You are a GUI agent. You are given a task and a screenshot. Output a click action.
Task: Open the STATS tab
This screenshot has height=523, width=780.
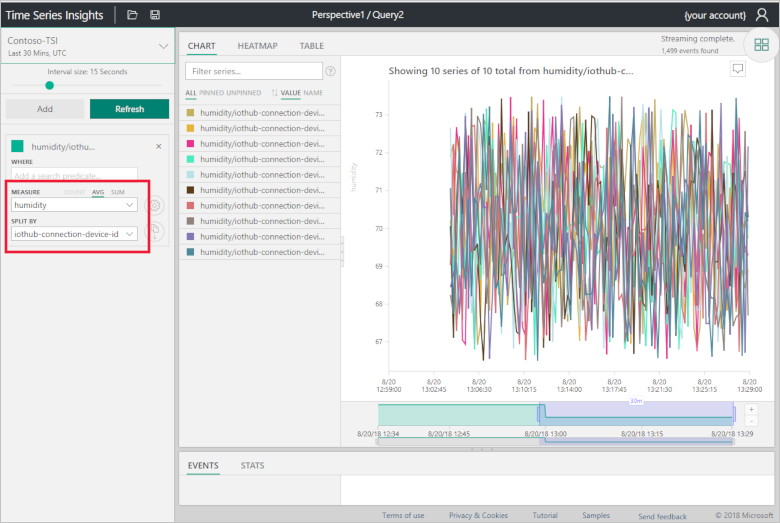(252, 465)
